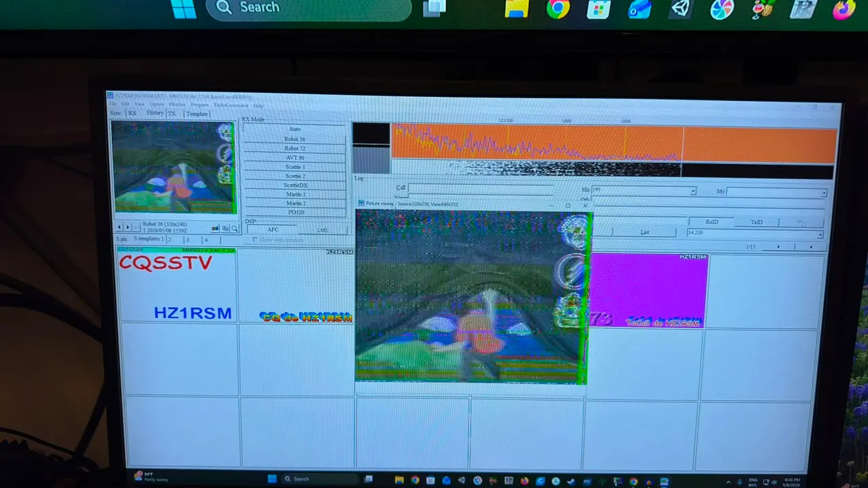
Task: Show next received image in history
Action: coord(129,227)
